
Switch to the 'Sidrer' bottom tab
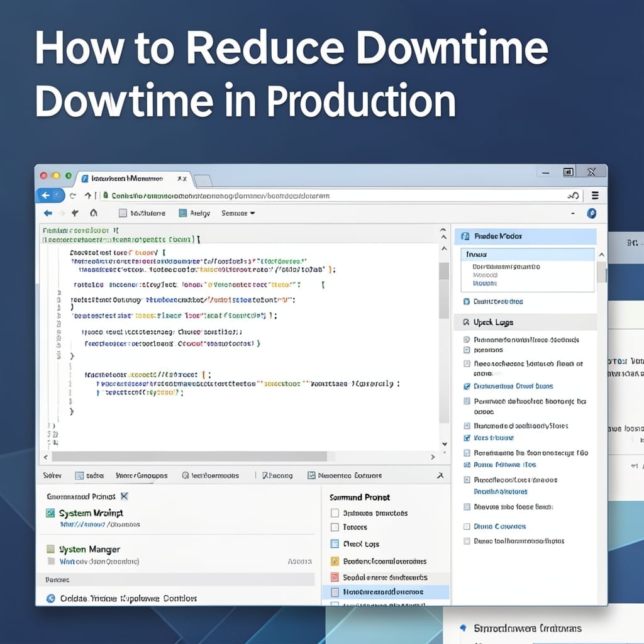[53, 475]
